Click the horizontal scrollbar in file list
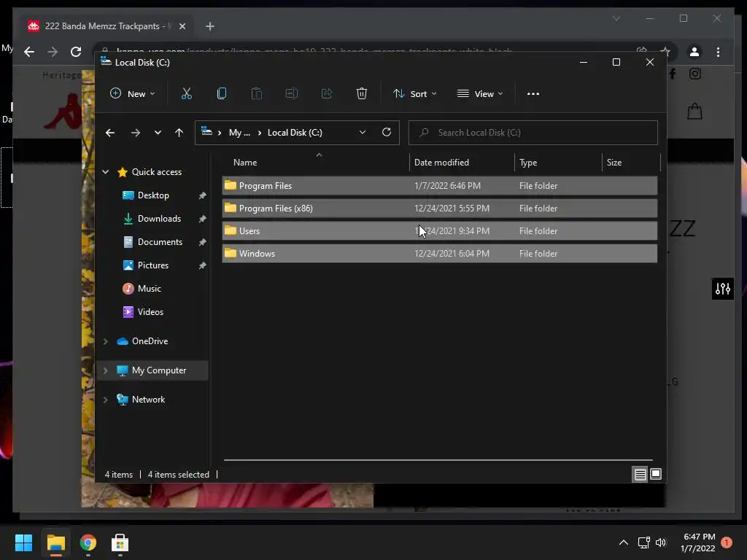Screen dimensions: 747x560 coord(438,460)
